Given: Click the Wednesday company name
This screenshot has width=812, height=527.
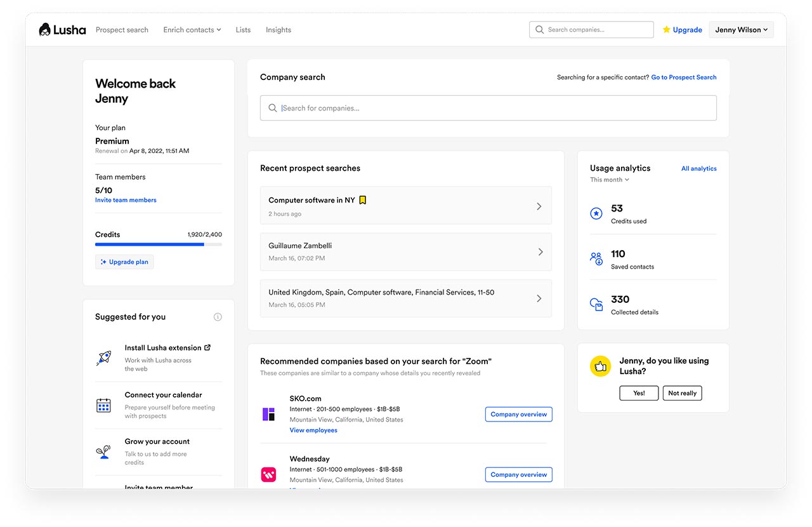Looking at the screenshot, I should tap(310, 458).
